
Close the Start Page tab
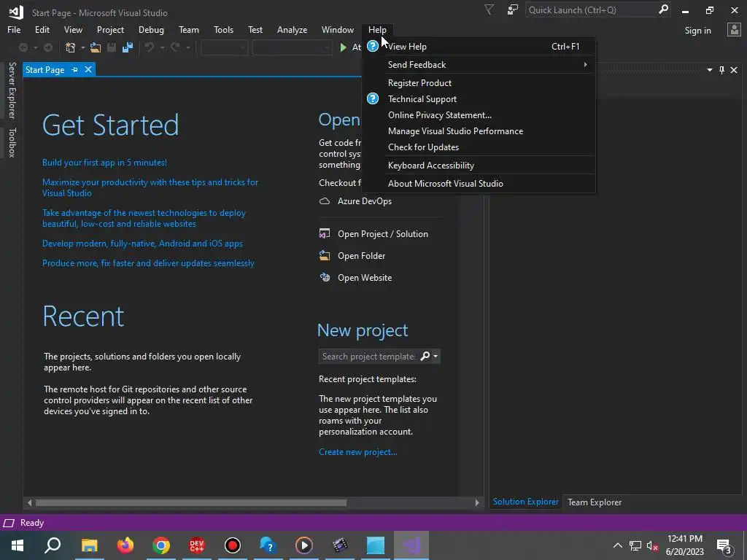click(88, 69)
